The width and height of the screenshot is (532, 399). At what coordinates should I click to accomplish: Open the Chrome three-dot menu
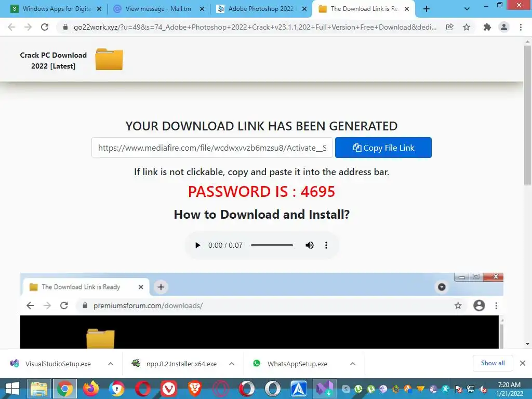tap(521, 27)
